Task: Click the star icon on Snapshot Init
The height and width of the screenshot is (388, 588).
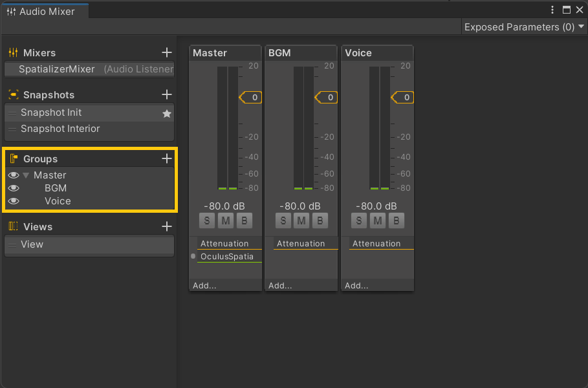Action: (166, 113)
